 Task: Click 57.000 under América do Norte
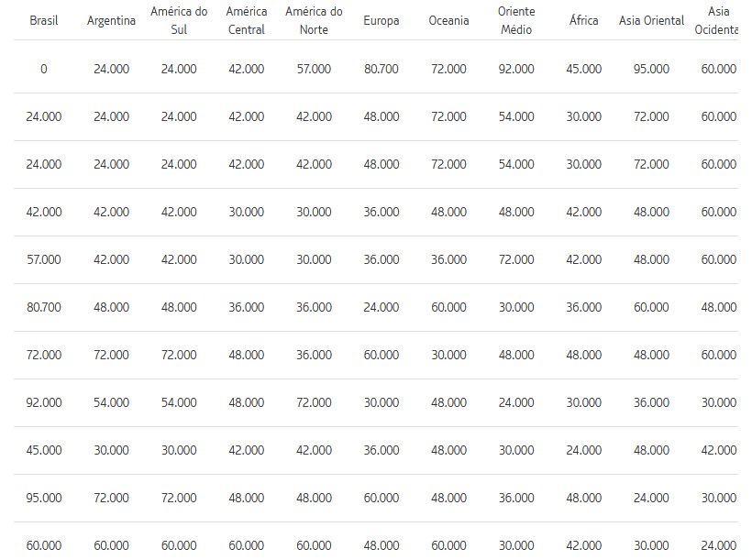click(315, 69)
